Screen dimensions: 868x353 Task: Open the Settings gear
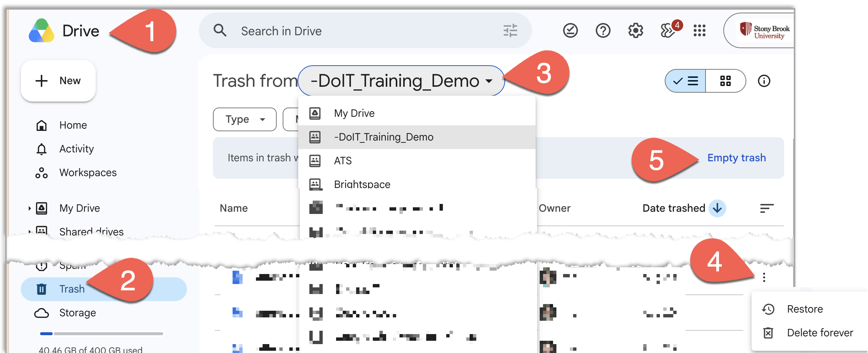coord(635,30)
